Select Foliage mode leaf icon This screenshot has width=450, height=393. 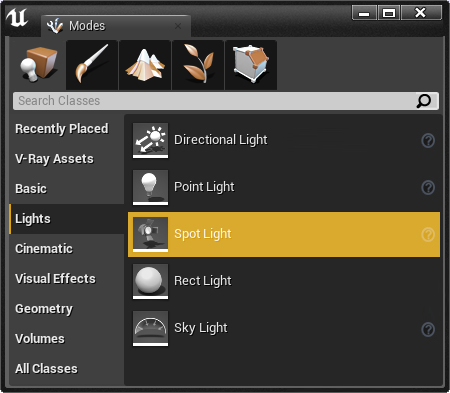click(198, 65)
